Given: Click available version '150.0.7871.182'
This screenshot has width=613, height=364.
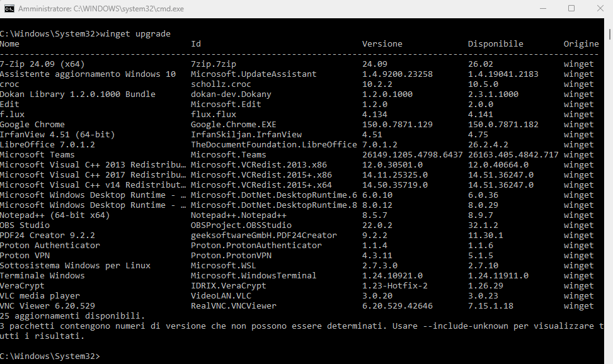Looking at the screenshot, I should tap(503, 124).
